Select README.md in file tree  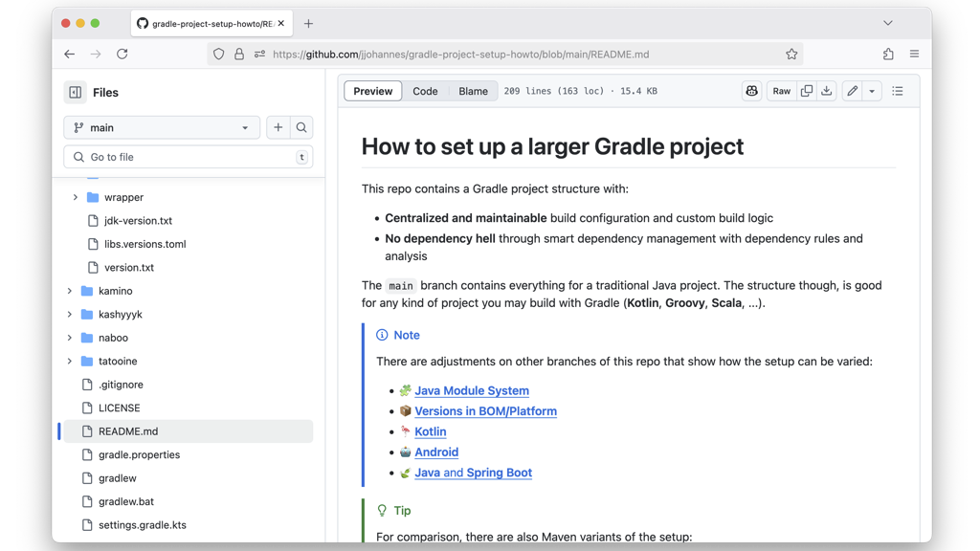point(189,431)
